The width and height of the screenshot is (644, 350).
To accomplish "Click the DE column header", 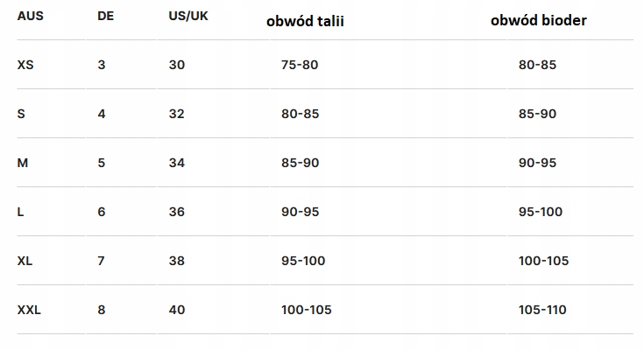I will pyautogui.click(x=106, y=17).
